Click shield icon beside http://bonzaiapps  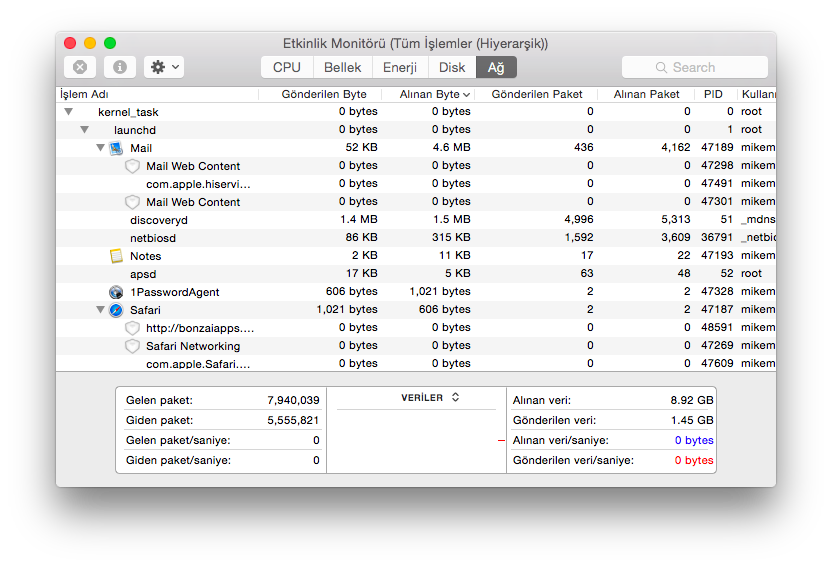pos(132,328)
